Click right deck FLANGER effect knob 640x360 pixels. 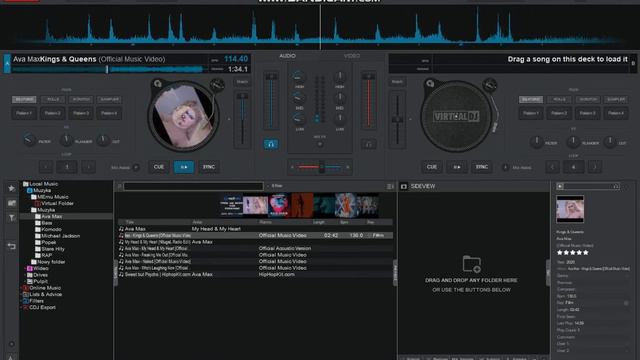(x=573, y=142)
